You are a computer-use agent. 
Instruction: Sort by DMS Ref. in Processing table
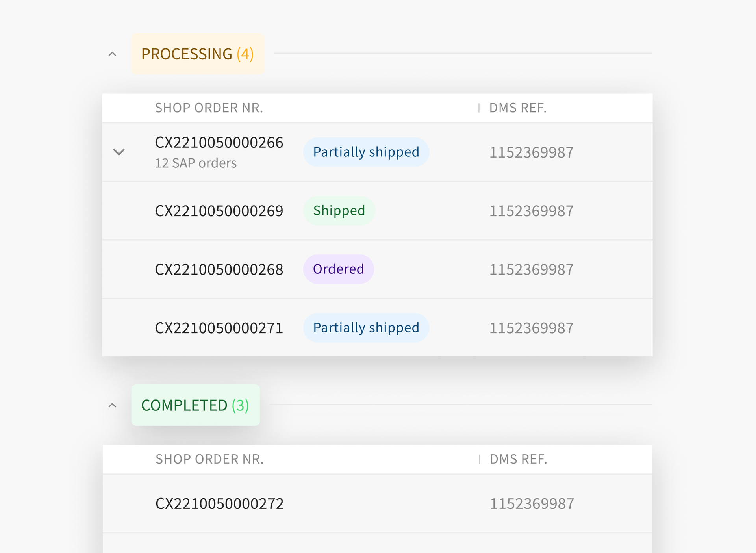coord(518,108)
